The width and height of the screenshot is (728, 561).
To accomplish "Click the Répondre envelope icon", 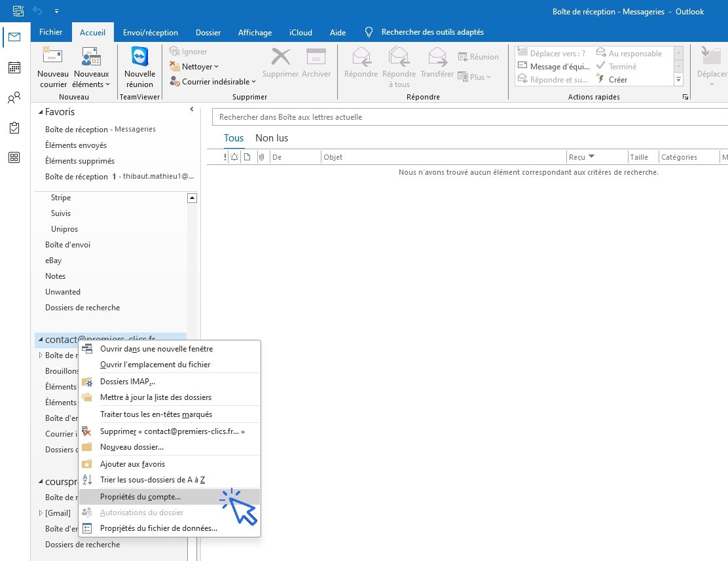I will (x=361, y=57).
